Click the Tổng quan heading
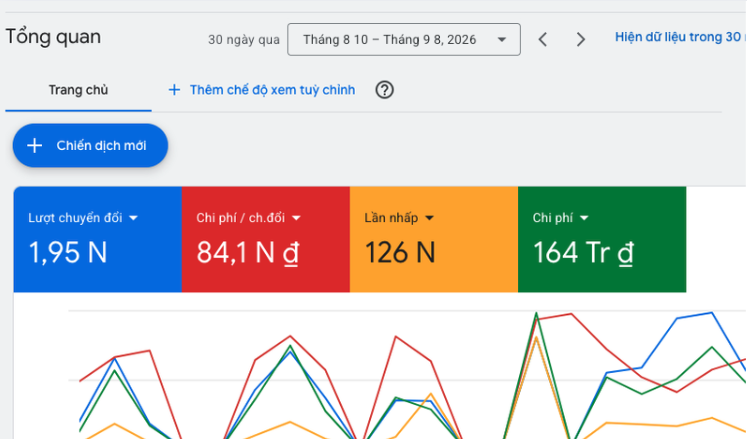This screenshot has height=439, width=747. point(53,37)
